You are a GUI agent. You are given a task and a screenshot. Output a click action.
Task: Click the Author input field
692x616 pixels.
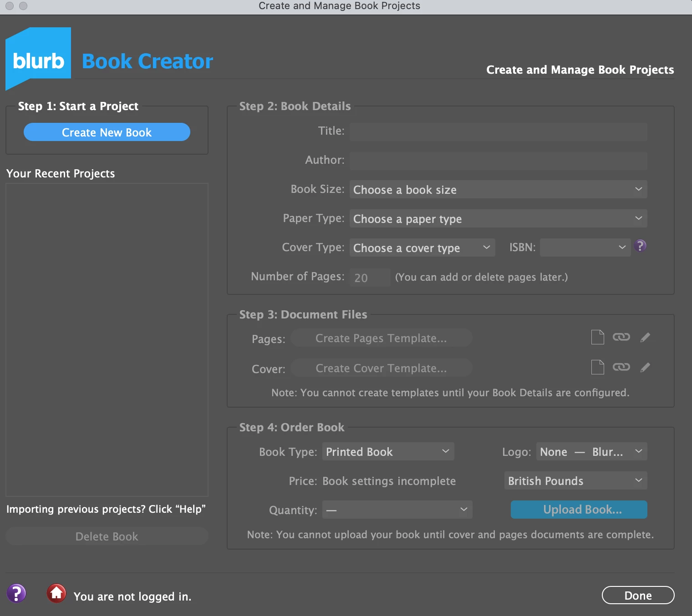click(x=498, y=161)
